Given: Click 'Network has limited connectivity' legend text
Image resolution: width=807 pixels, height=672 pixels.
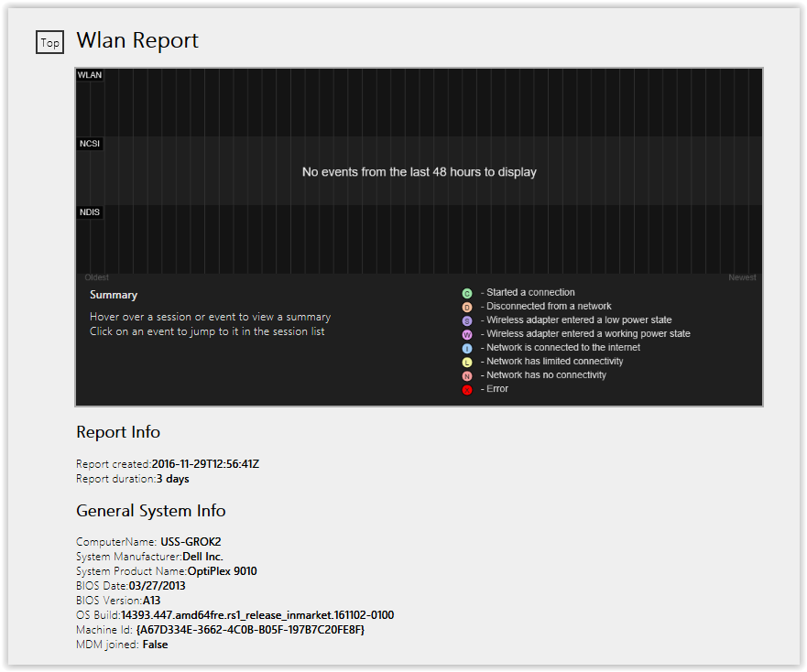Looking at the screenshot, I should pyautogui.click(x=555, y=362).
